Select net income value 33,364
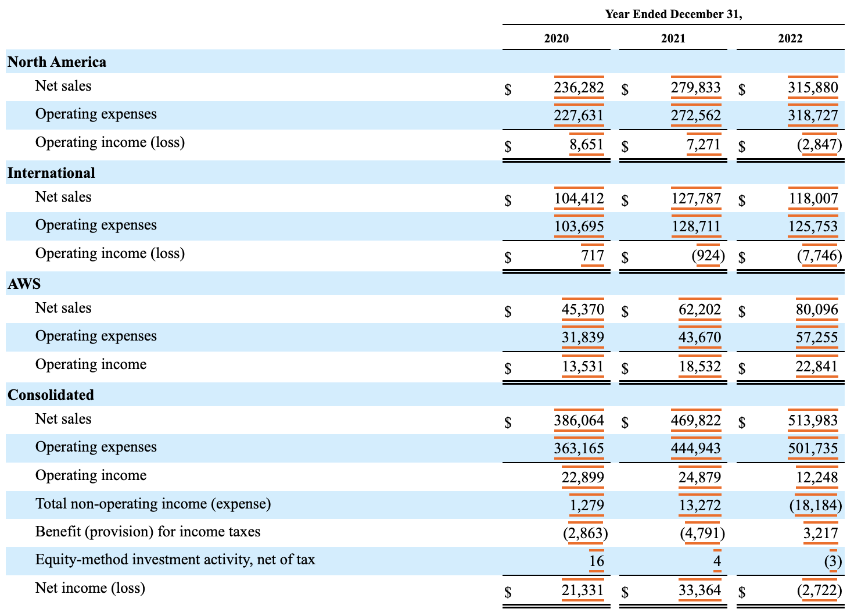This screenshot has width=854, height=616. [x=700, y=590]
